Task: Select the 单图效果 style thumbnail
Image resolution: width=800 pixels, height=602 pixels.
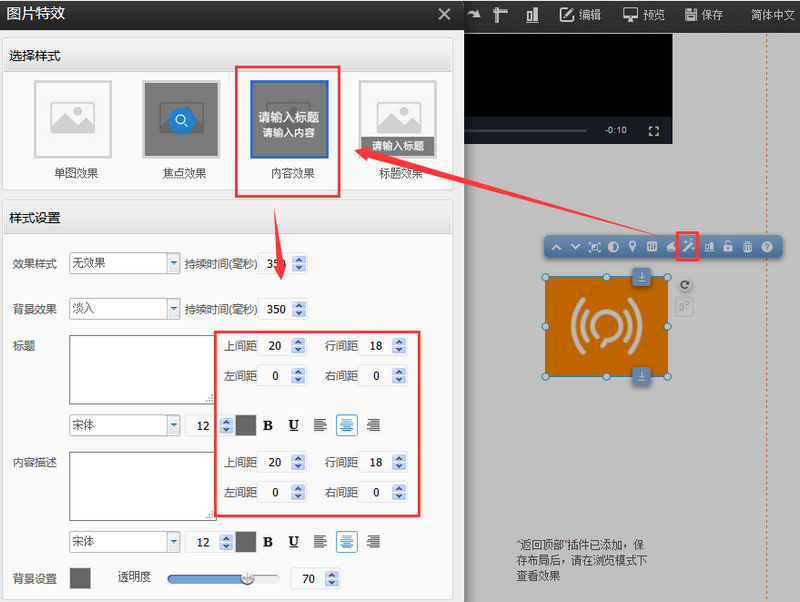Action: [73, 120]
